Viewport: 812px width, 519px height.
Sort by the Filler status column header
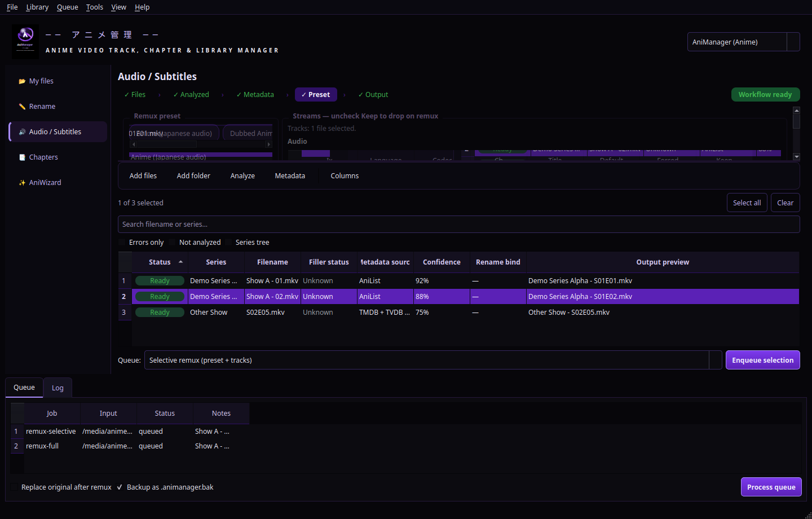tap(329, 262)
